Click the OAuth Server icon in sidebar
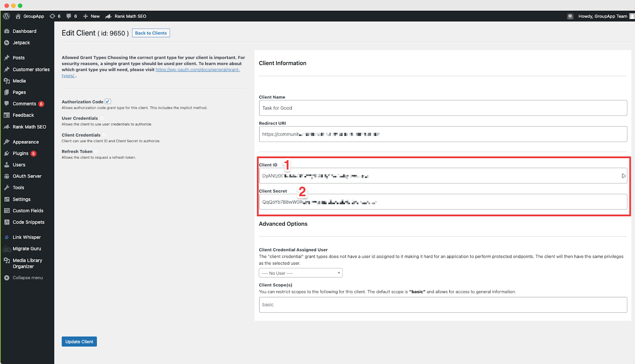 click(x=7, y=176)
